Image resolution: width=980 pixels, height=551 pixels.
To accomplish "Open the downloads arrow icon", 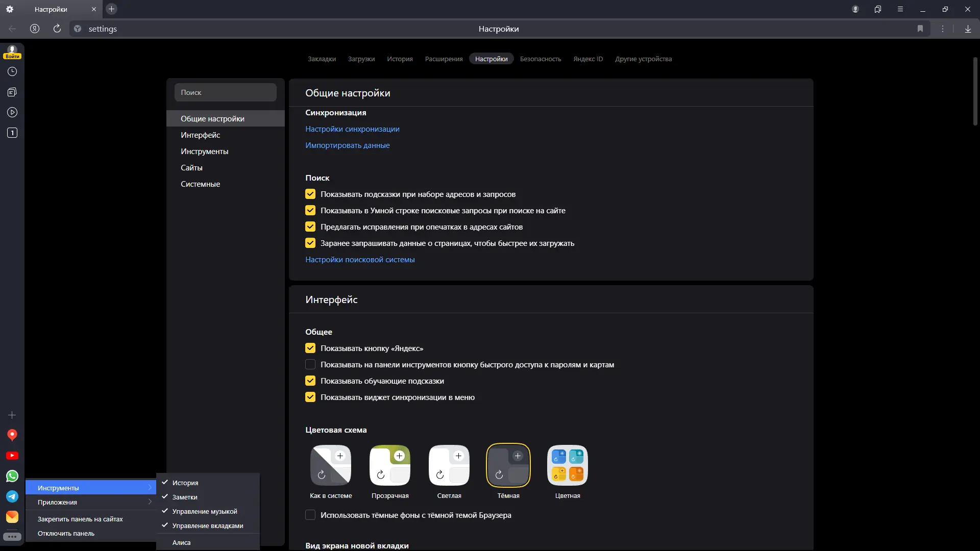I will [x=968, y=29].
